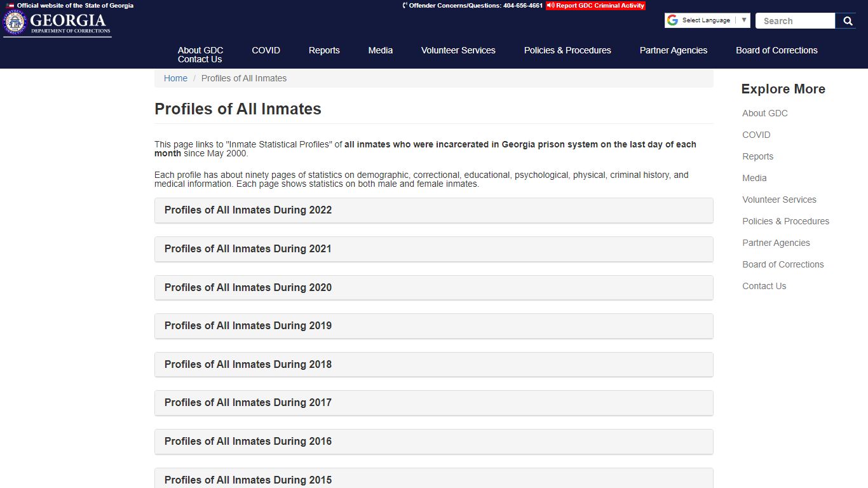This screenshot has height=488, width=868.
Task: Click Partner Agencies in Explore More sidebar
Action: [x=776, y=243]
